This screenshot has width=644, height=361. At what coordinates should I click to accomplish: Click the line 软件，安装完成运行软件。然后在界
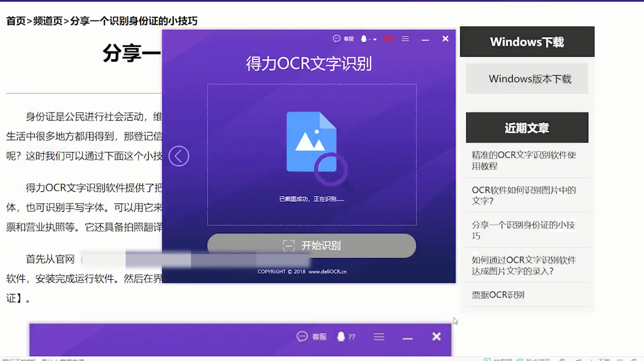coord(84,279)
